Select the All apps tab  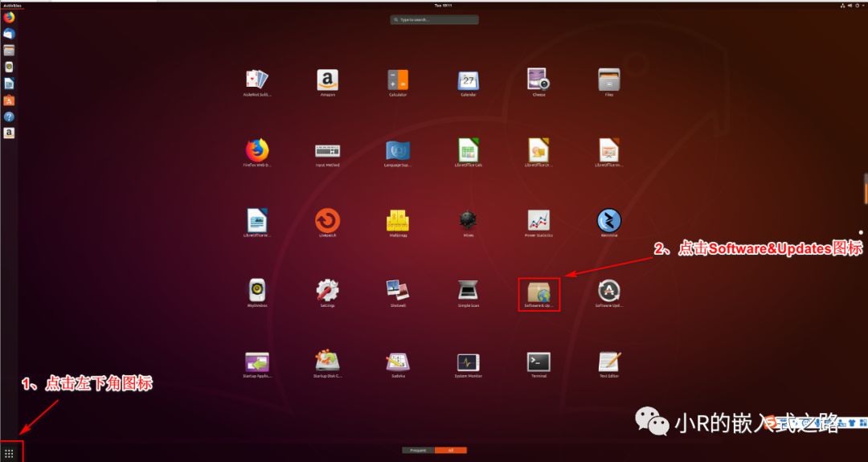[x=450, y=450]
